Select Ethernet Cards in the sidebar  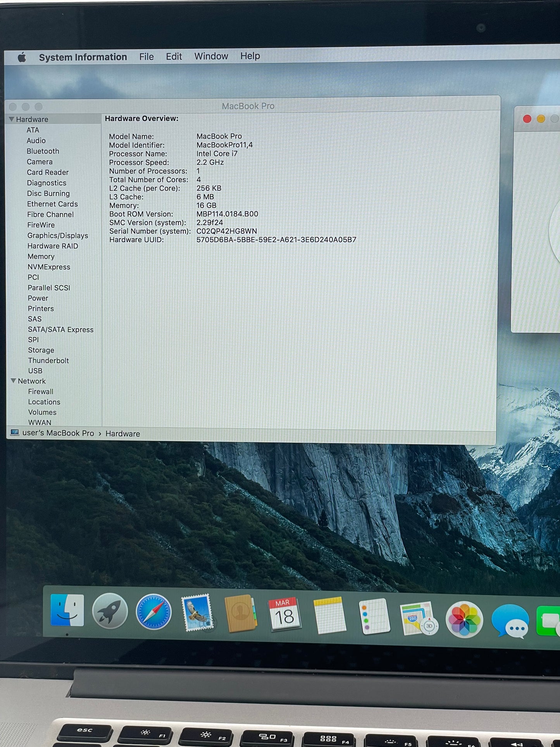pos(52,204)
